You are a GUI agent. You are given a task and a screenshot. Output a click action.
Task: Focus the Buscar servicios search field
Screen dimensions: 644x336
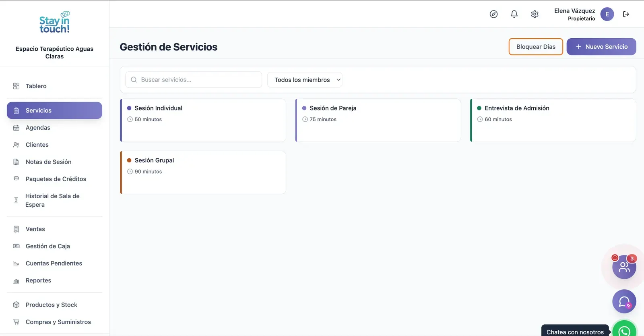coord(194,80)
